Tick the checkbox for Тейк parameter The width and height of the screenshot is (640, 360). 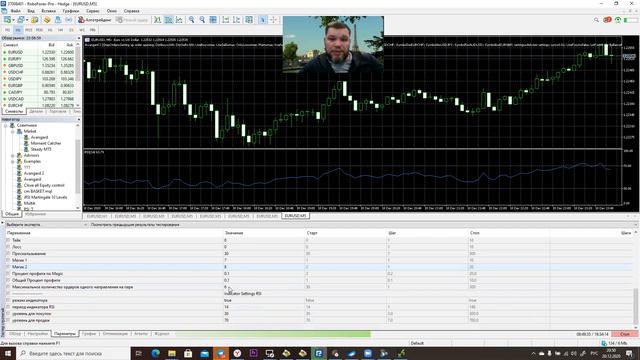click(x=8, y=240)
